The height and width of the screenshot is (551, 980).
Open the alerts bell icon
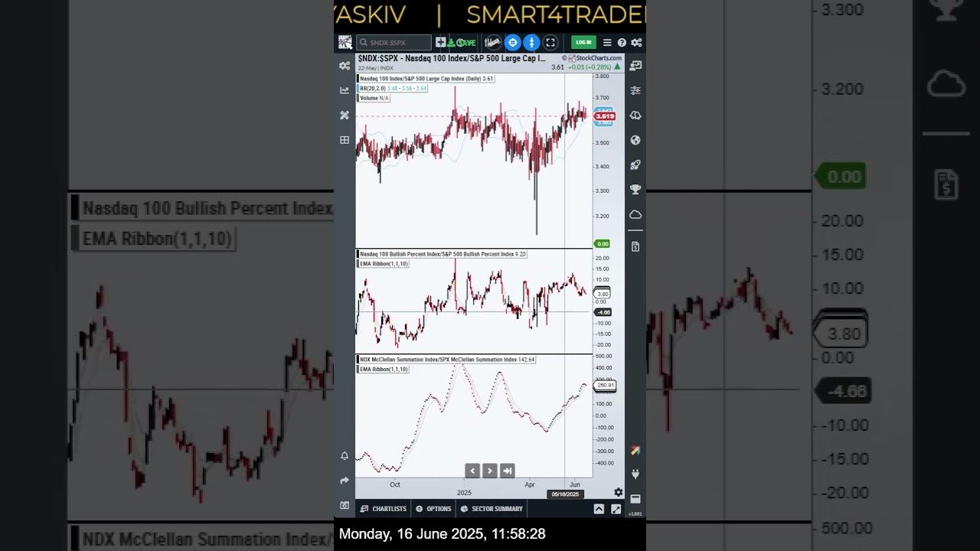[345, 456]
